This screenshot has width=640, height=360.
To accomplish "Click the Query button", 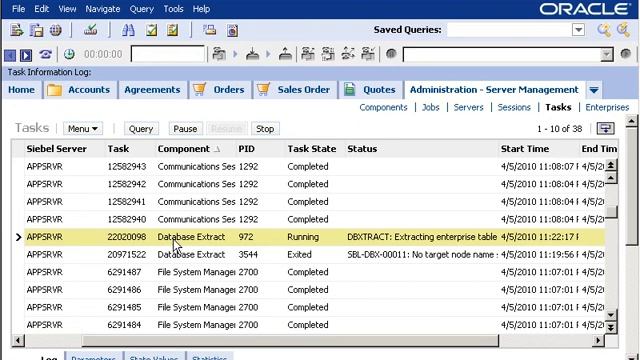I will click(141, 129).
